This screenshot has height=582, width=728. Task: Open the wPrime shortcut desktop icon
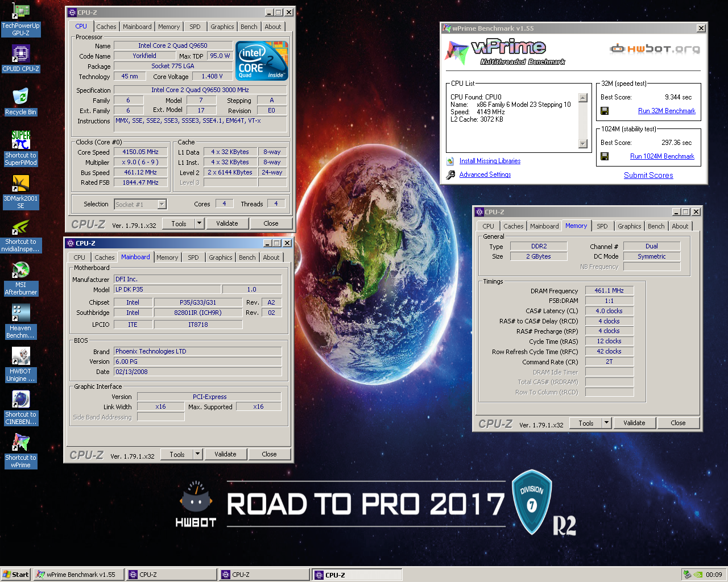tap(20, 451)
